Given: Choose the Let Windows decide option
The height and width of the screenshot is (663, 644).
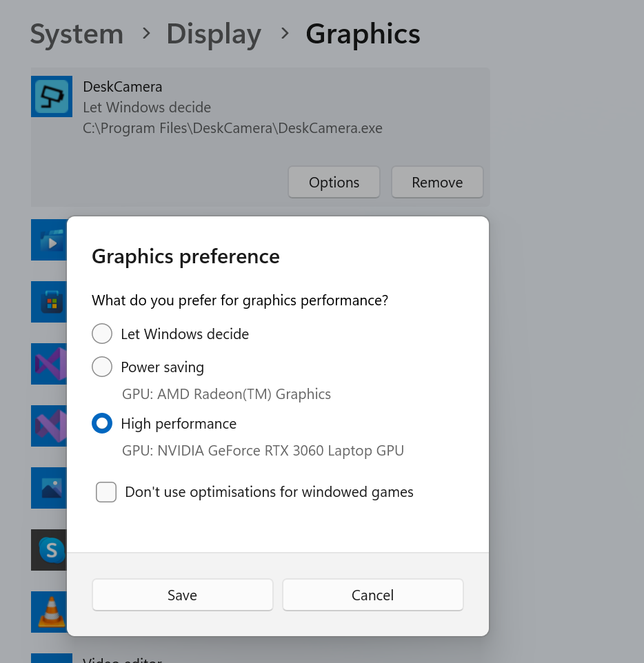Looking at the screenshot, I should [x=102, y=334].
